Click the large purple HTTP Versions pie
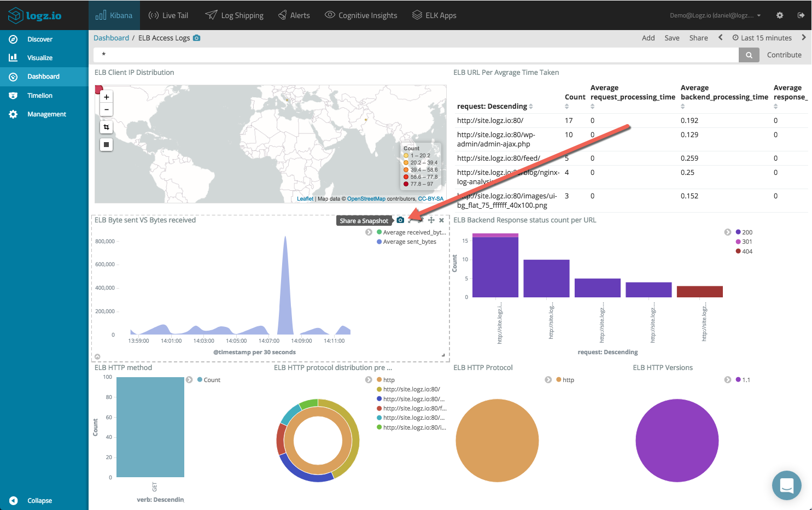812x510 pixels. 677,441
